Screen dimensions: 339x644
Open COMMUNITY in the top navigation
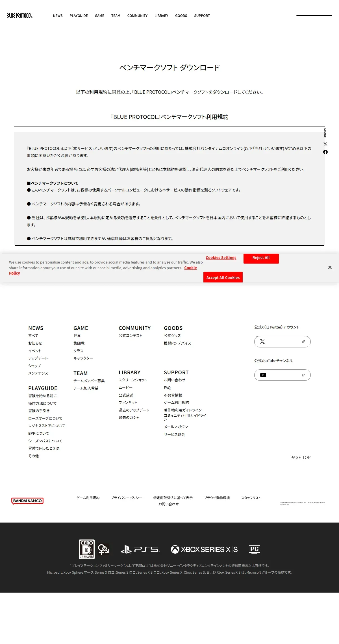pos(137,16)
